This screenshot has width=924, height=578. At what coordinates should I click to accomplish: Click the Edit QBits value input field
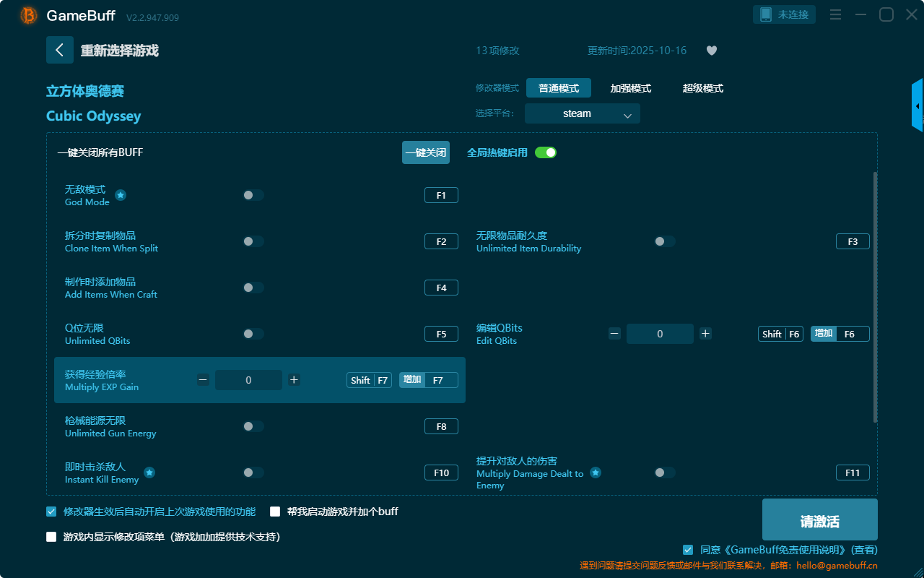tap(660, 334)
